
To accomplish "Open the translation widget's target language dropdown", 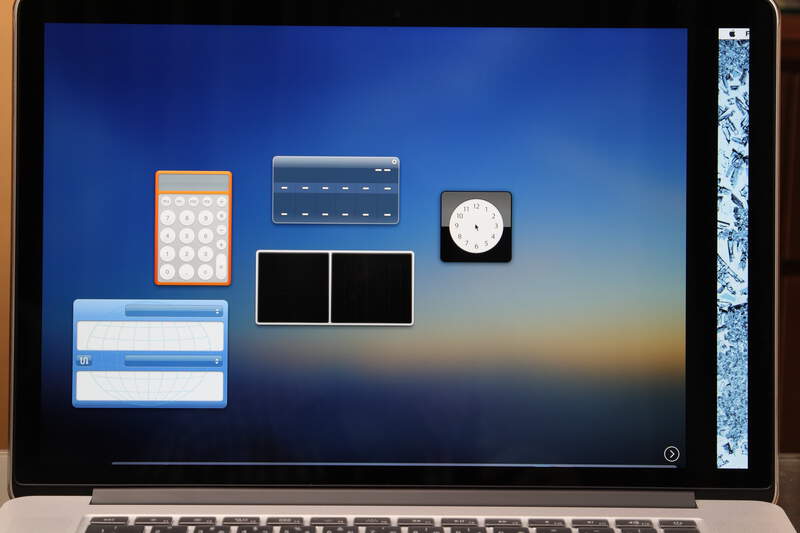I will coord(173,360).
